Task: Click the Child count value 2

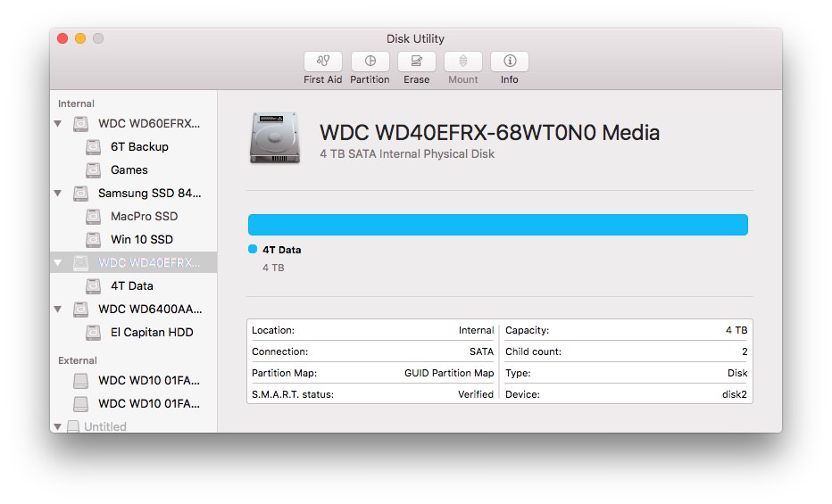Action: (745, 351)
